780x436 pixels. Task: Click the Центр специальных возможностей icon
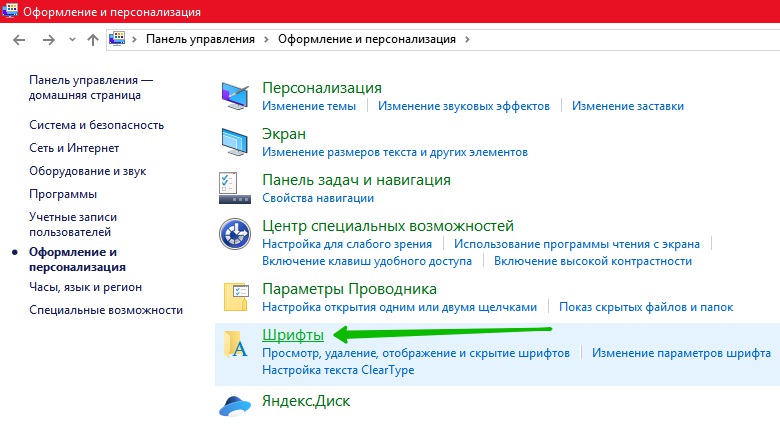235,234
